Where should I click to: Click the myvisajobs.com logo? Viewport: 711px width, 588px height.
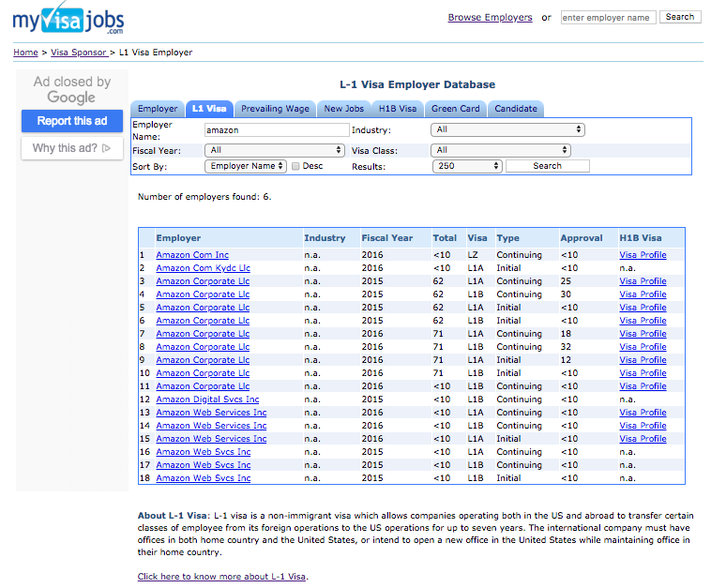click(x=68, y=19)
